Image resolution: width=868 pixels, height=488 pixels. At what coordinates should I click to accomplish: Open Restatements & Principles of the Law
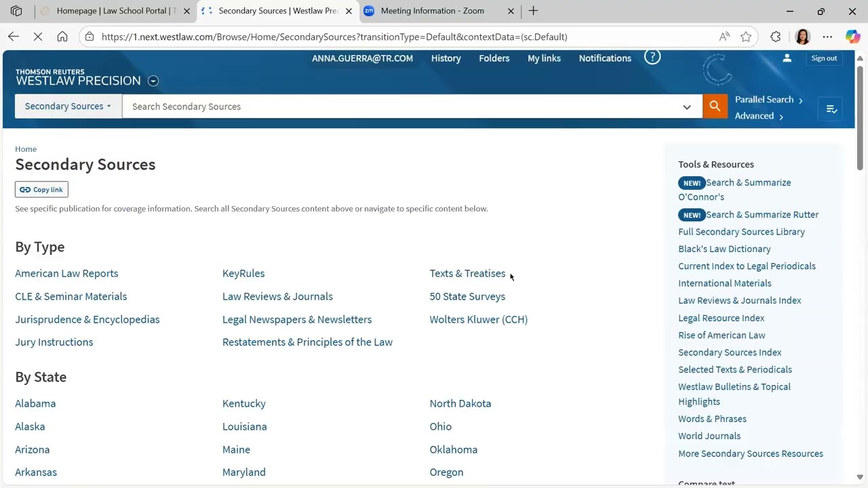(307, 342)
